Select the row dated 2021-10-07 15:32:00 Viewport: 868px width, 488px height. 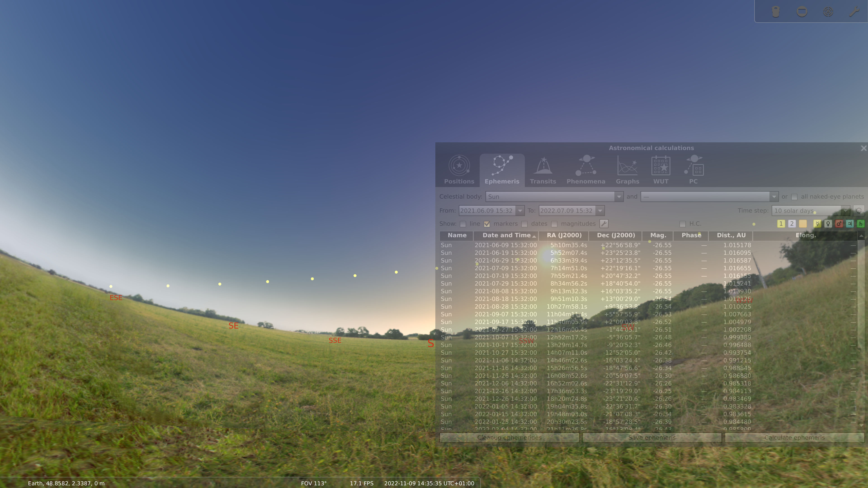pos(648,337)
